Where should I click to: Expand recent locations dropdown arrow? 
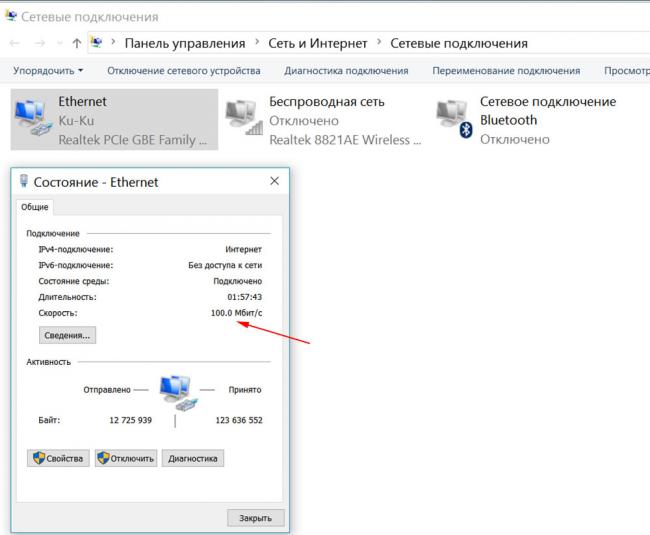[58, 44]
